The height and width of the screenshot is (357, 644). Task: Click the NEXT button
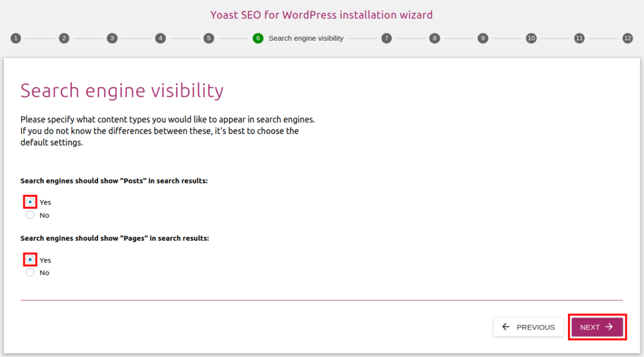(x=597, y=327)
